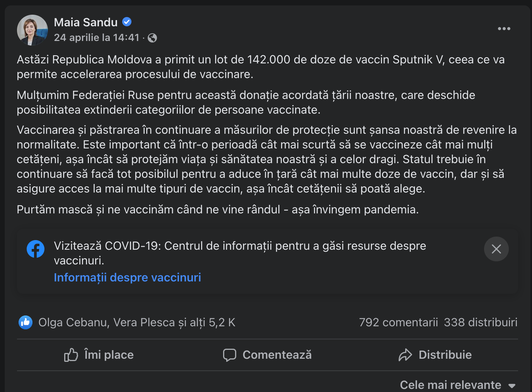
Task: Click the speech bubble icon beside Comentează
Action: (x=230, y=355)
